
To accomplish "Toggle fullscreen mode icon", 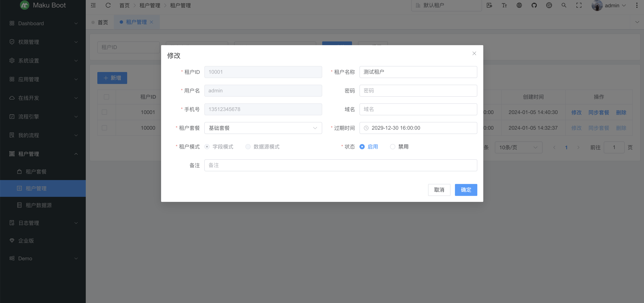I will click(579, 5).
